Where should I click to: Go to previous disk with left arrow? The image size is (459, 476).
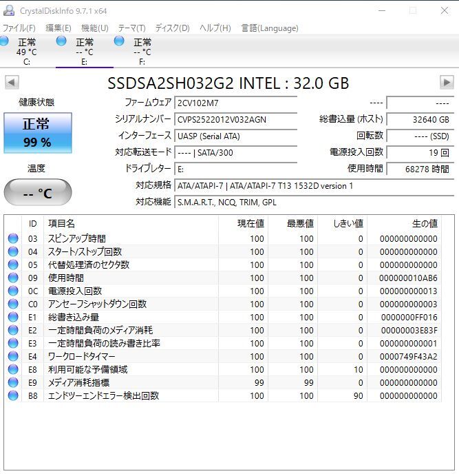12,82
